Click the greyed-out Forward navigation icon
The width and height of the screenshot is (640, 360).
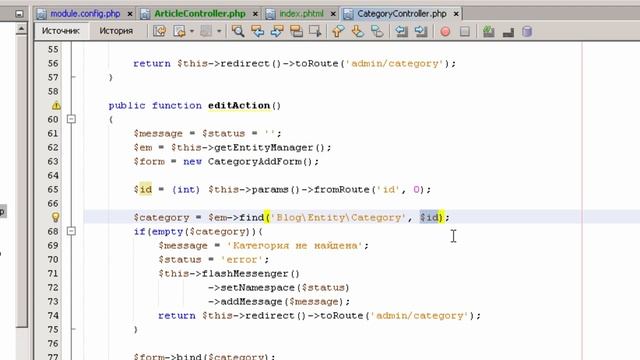tap(206, 31)
